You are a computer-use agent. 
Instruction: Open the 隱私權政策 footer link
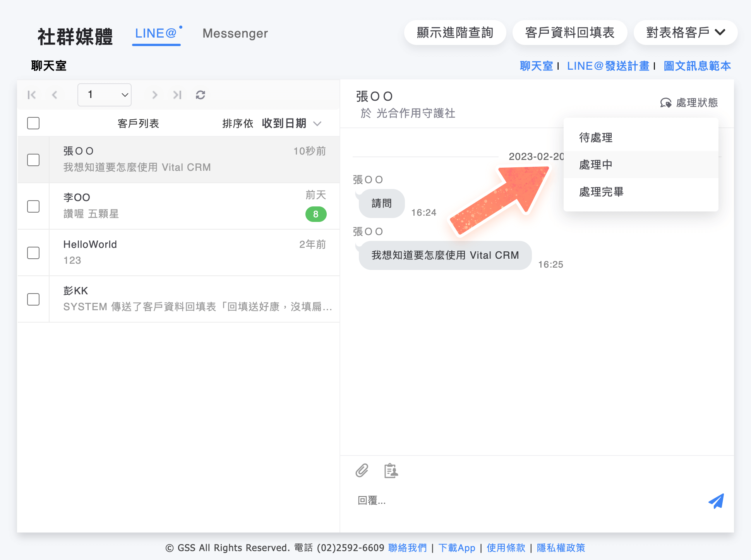(x=561, y=548)
